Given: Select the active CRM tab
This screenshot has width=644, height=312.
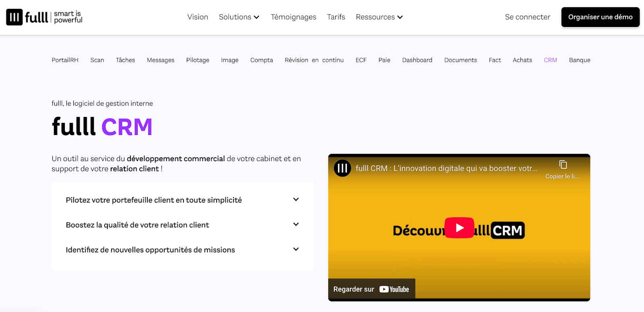Looking at the screenshot, I should tap(550, 60).
